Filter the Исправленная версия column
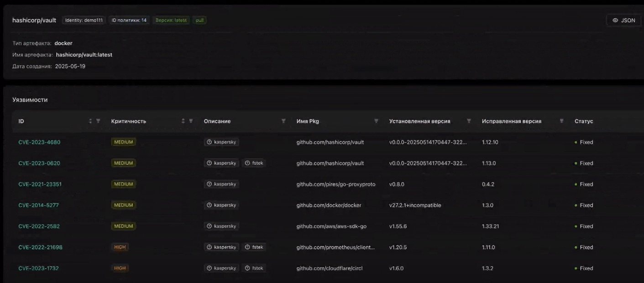The image size is (644, 283). pyautogui.click(x=561, y=121)
